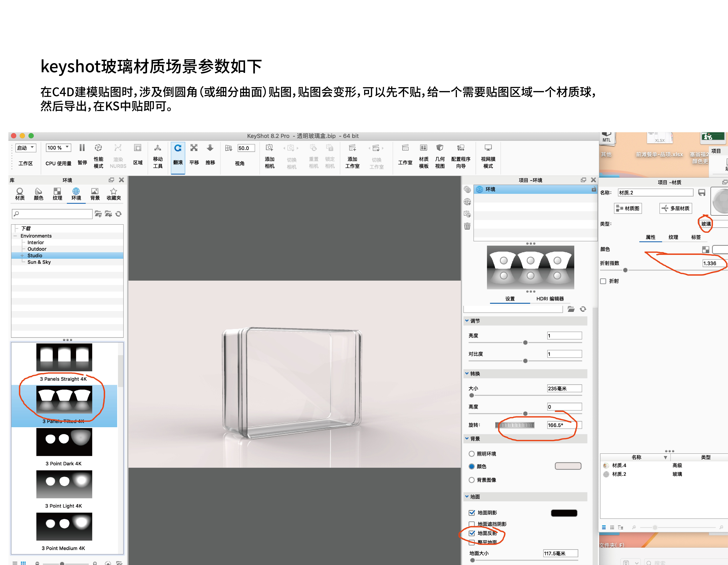The width and height of the screenshot is (728, 565).
Task: Undock the 库 library panel
Action: [111, 180]
